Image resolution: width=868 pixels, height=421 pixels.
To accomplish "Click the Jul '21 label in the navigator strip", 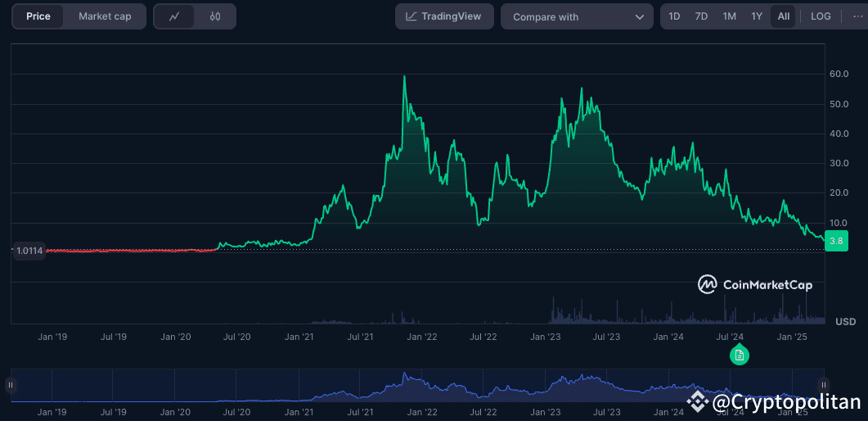I will pyautogui.click(x=361, y=412).
